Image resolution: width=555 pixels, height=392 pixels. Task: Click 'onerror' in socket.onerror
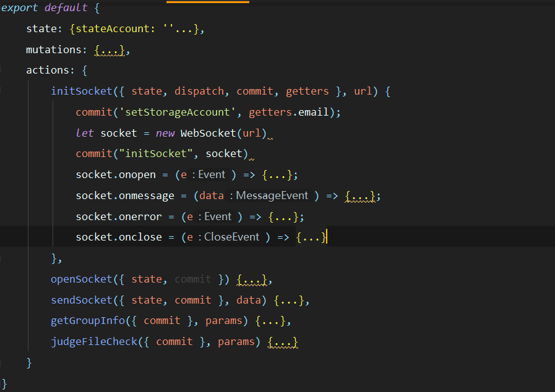point(140,216)
